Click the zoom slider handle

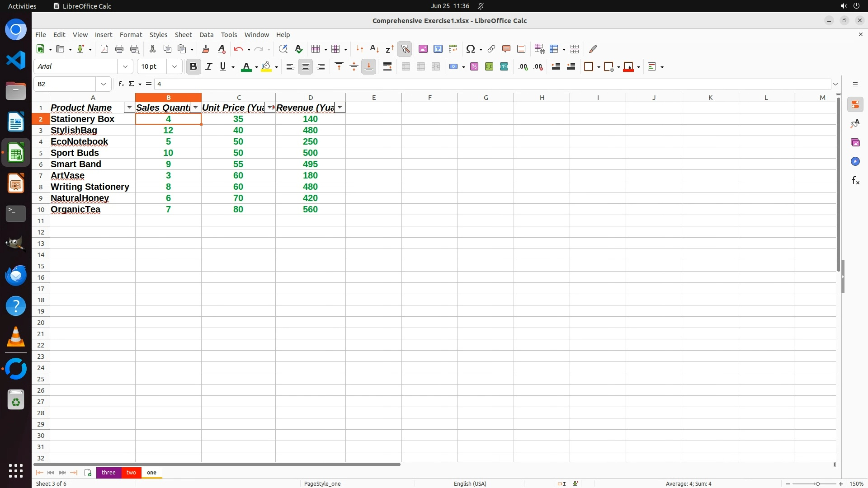[817, 484]
